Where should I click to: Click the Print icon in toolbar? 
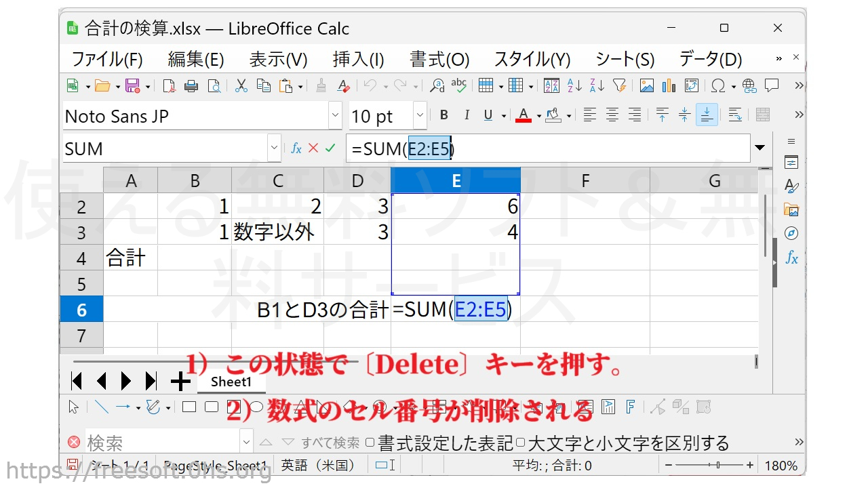[191, 86]
